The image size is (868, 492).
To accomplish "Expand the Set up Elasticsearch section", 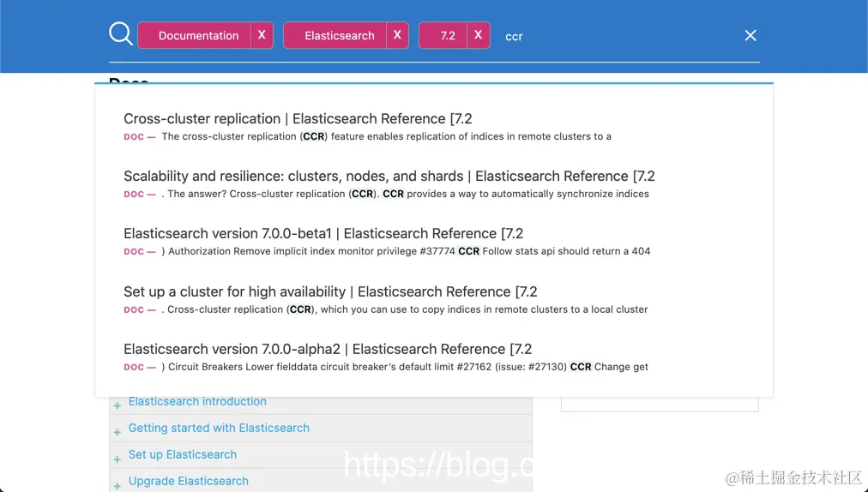I will (x=117, y=459).
